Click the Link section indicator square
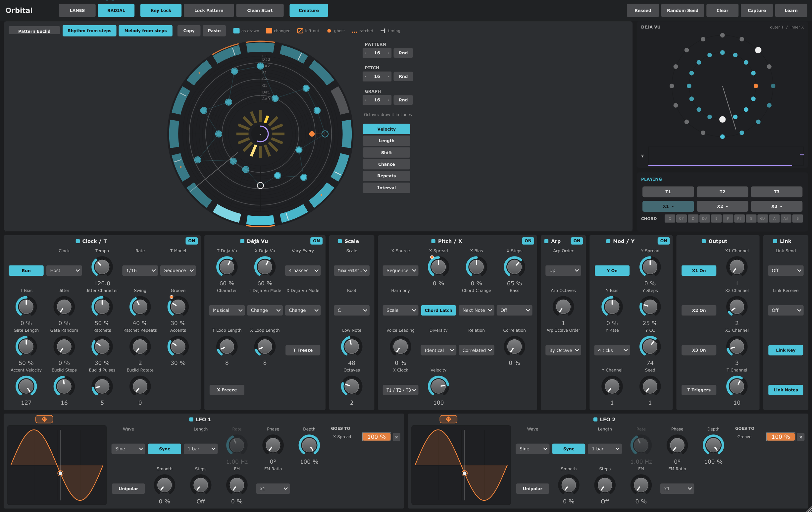 pos(775,241)
